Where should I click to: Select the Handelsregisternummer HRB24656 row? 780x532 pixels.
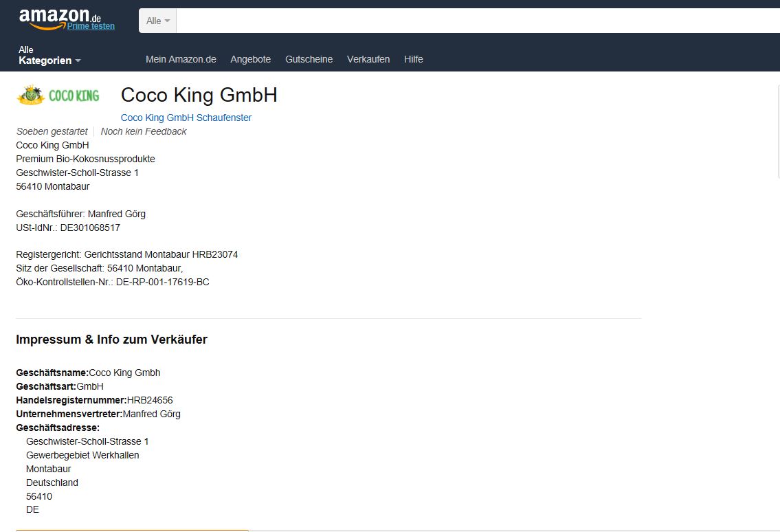point(95,400)
